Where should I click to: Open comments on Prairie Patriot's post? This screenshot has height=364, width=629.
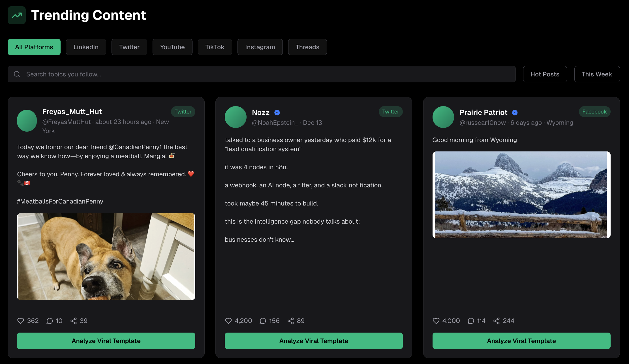coord(470,321)
